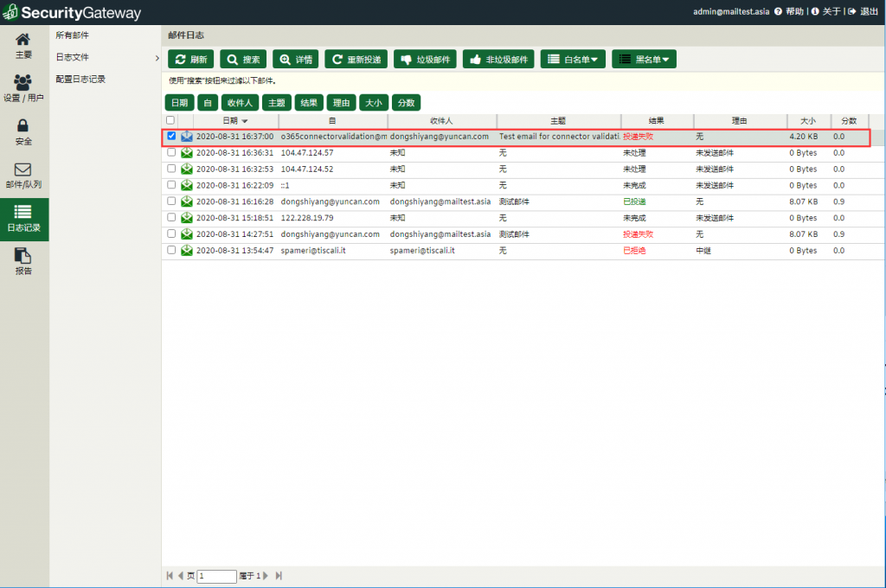886x588 pixels.
Task: Click the 刷新 refresh button
Action: pos(191,60)
